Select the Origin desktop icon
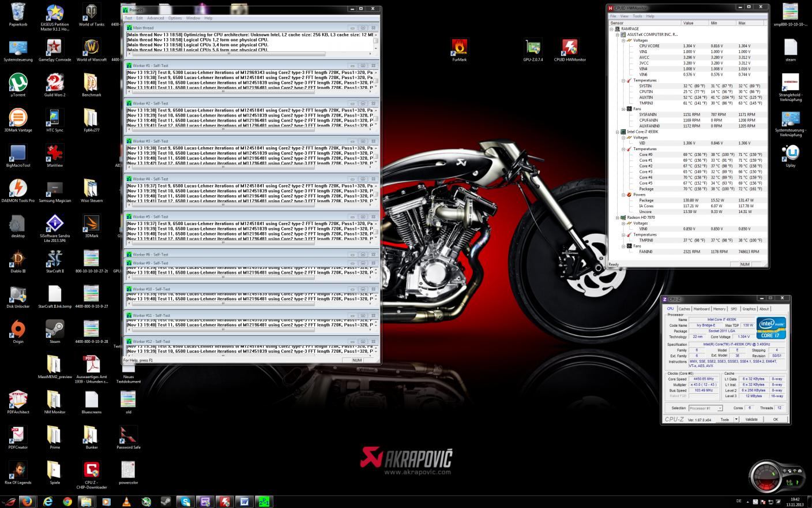The width and height of the screenshot is (812, 508). (x=18, y=332)
